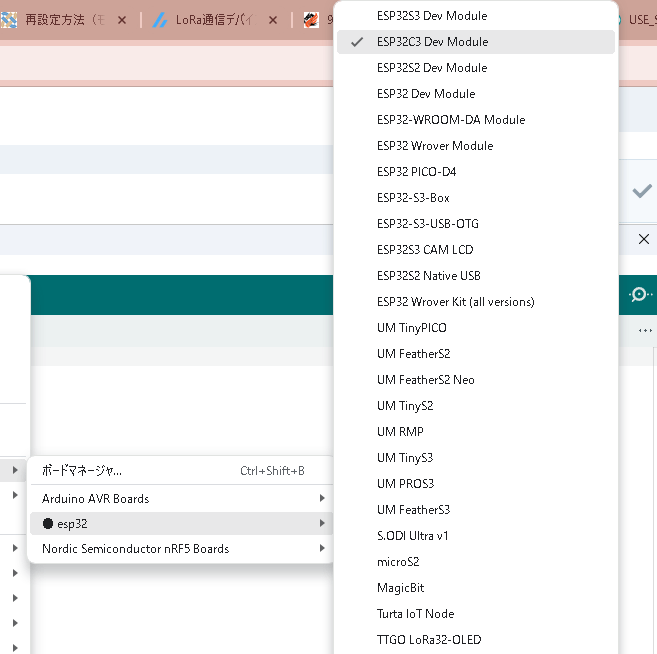Pick microS2 board
Screen dimensions: 657x654
point(476,561)
